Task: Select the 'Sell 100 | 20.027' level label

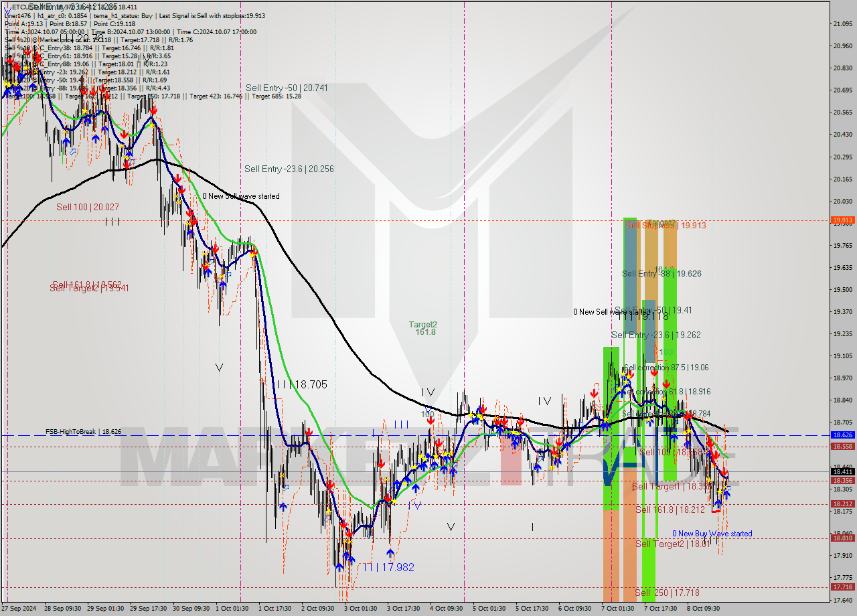Action: coord(87,208)
